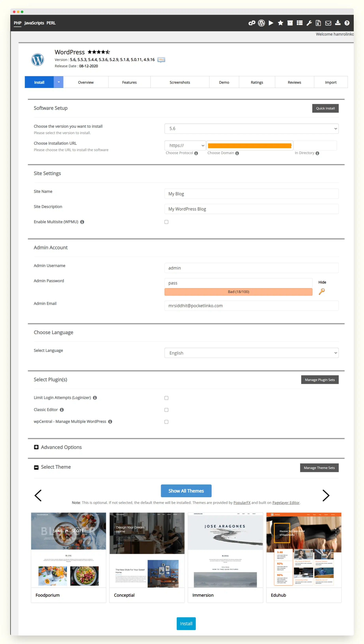Click the ratings star icon in top bar
The height and width of the screenshot is (644, 364).
click(281, 23)
